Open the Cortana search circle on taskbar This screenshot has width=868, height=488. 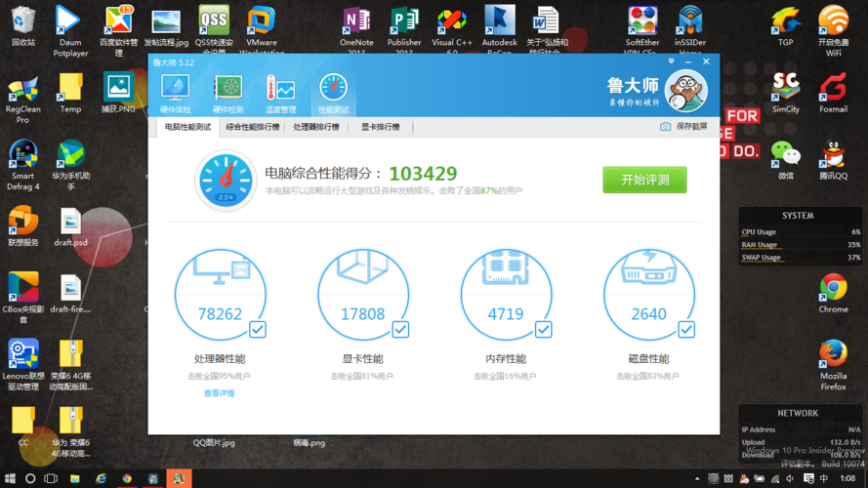tap(30, 478)
